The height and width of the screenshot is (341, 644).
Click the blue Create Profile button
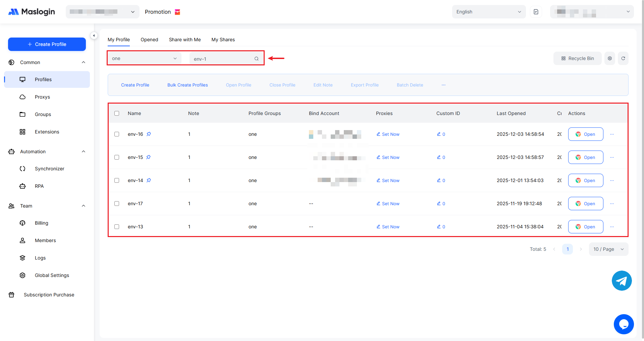click(47, 44)
